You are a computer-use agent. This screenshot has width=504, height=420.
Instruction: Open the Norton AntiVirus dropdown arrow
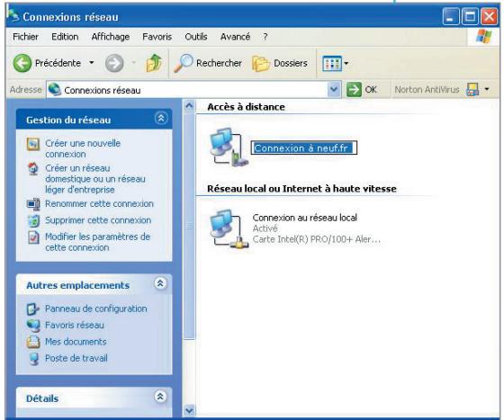pos(487,89)
